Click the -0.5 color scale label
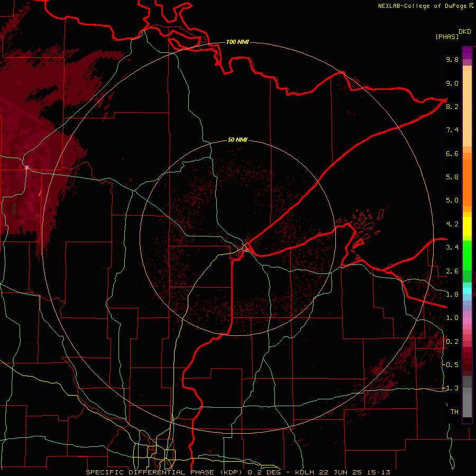Viewport: 476px width, 476px height. coord(451,365)
